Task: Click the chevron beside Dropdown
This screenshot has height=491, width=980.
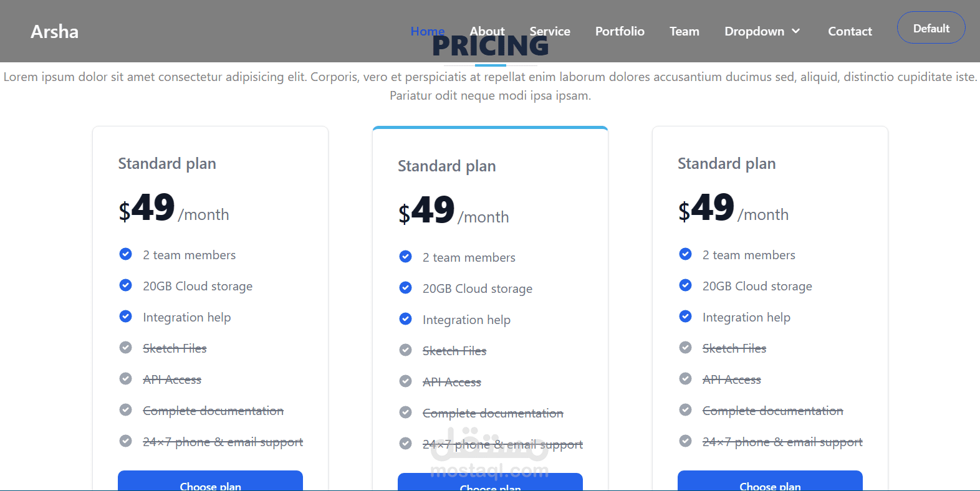Action: [796, 31]
